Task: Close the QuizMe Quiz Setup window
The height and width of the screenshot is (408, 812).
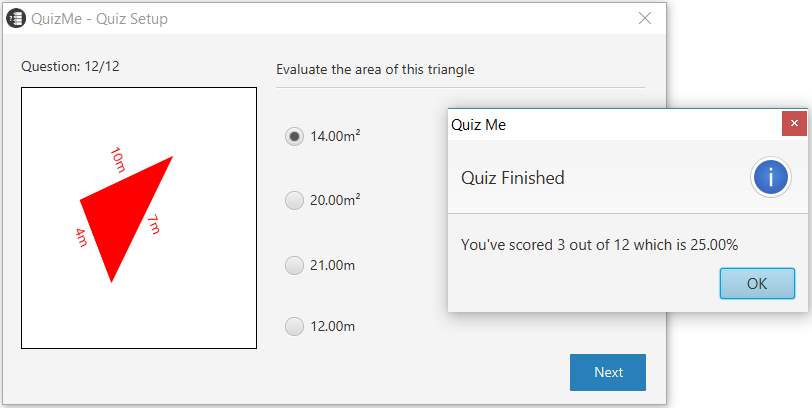Action: [645, 19]
